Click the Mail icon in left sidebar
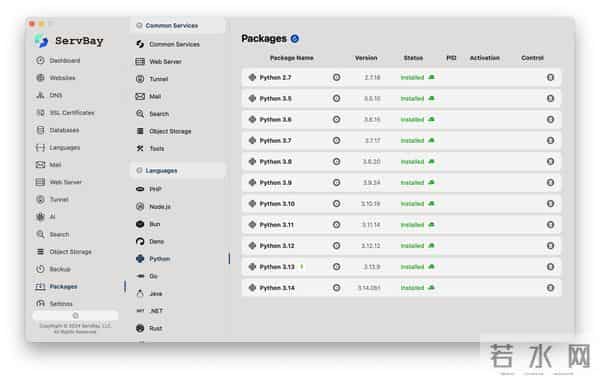600x376 pixels. click(40, 165)
